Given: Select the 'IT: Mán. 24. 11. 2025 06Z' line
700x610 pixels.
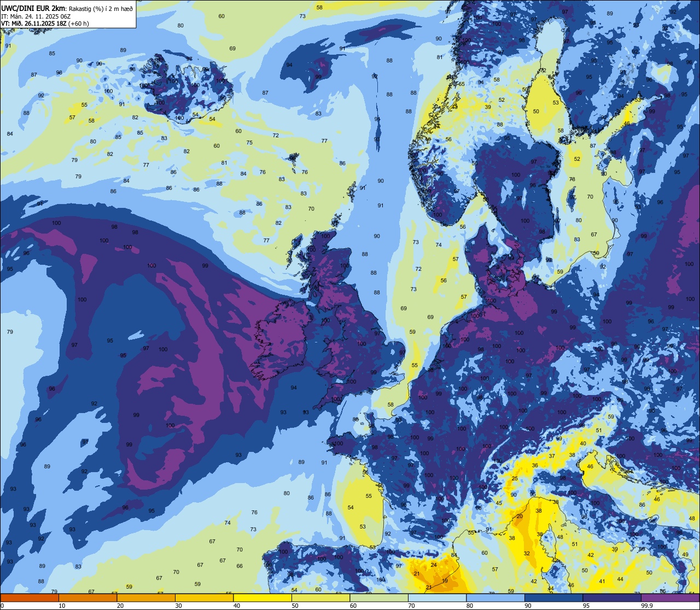Looking at the screenshot, I should (37, 16).
